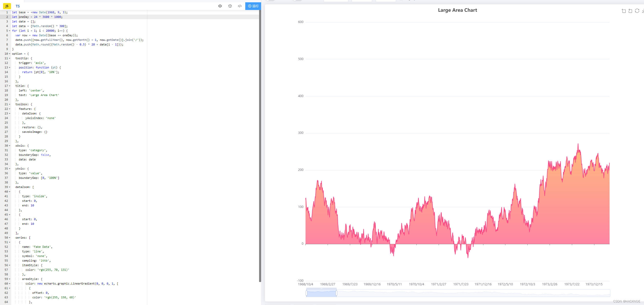Open the code in CodeSandbox
The height and width of the screenshot is (305, 644).
[230, 6]
